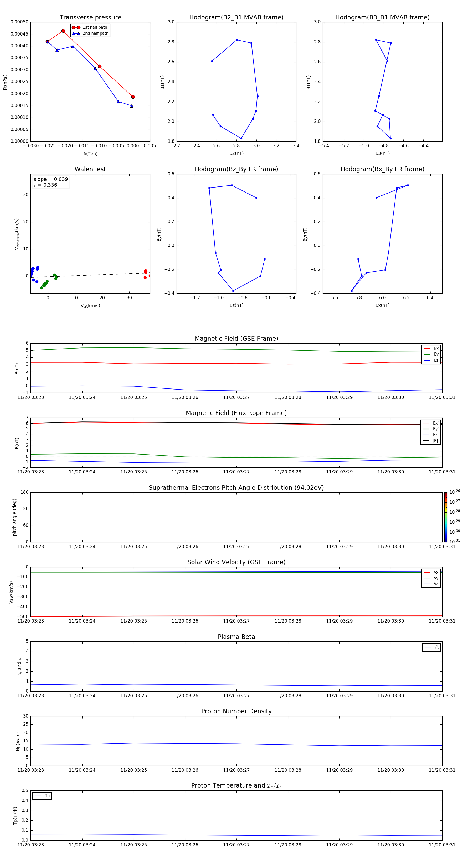Click '11/20 03:25' tick under Proton Temperature plot
Screen dimensions: 473x868
(x=134, y=845)
